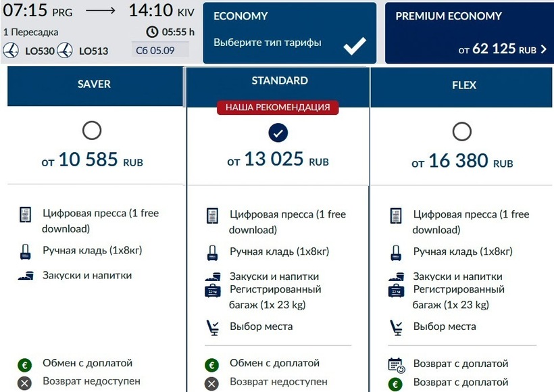The width and height of the screenshot is (554, 392).
Task: Click the LO513 flight number link
Action: click(93, 51)
